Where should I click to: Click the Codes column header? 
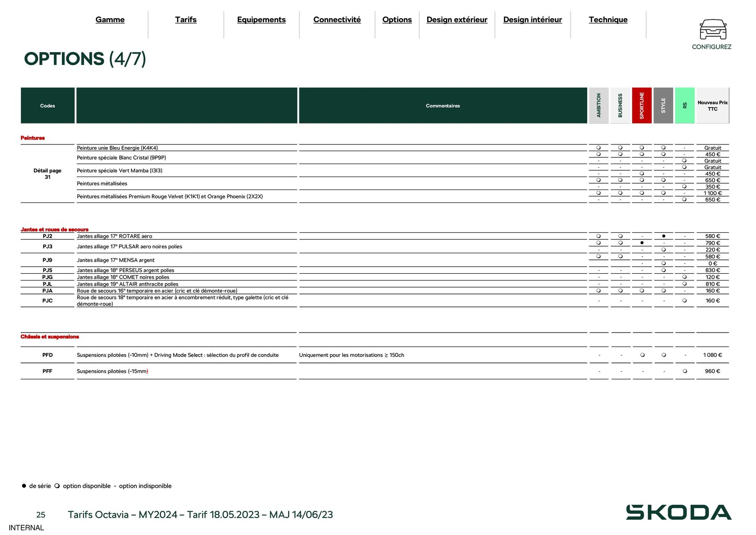48,106
